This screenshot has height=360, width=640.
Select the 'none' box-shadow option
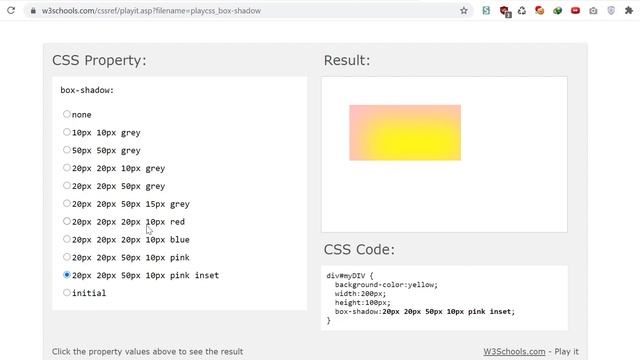(67, 114)
